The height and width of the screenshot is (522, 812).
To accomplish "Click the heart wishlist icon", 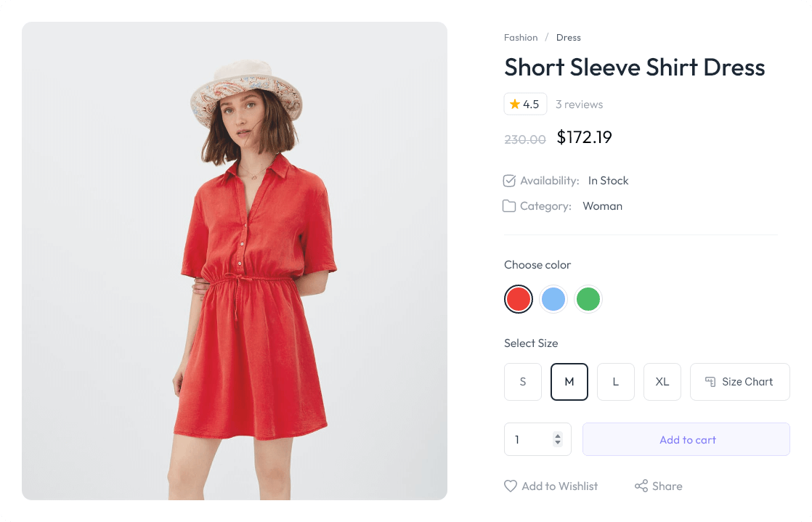I will 511,486.
